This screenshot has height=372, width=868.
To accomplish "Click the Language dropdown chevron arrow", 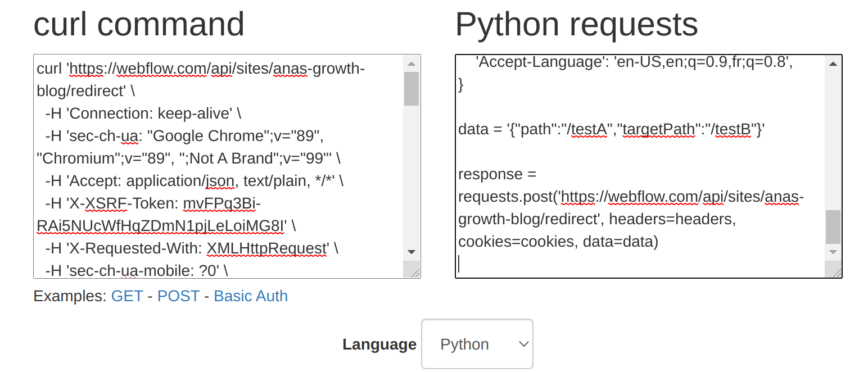I will [x=522, y=344].
